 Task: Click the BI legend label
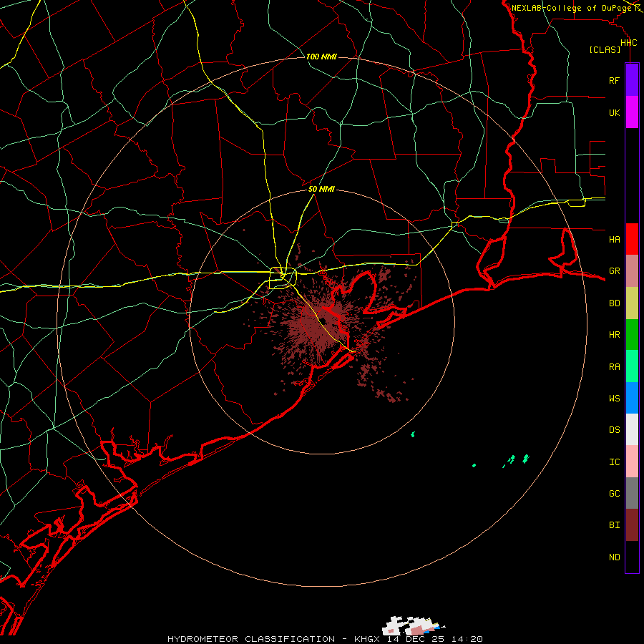coord(614,525)
